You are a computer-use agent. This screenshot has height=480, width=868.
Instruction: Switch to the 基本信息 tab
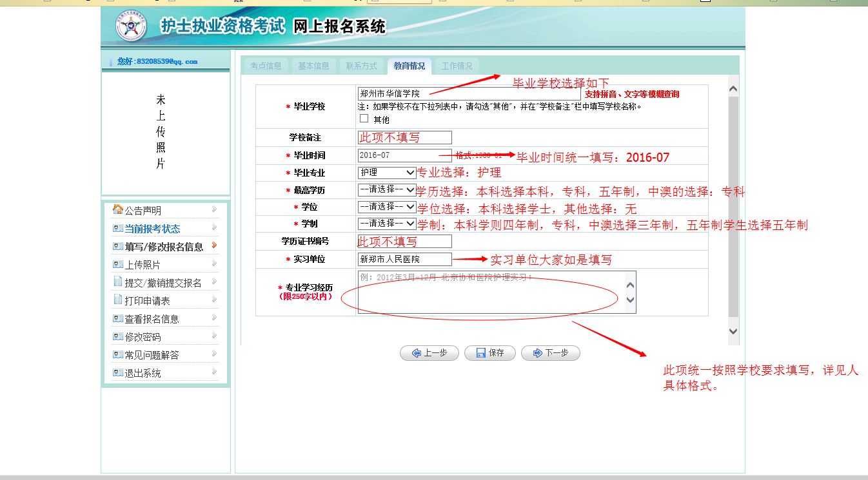[x=313, y=66]
